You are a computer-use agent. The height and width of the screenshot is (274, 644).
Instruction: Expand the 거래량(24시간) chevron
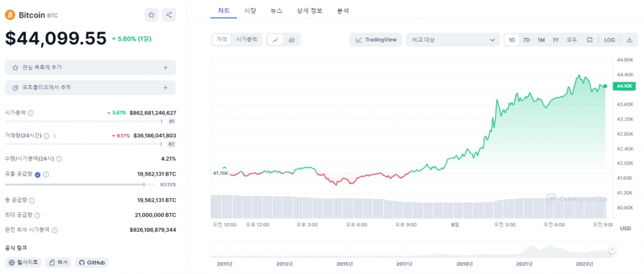(55, 136)
